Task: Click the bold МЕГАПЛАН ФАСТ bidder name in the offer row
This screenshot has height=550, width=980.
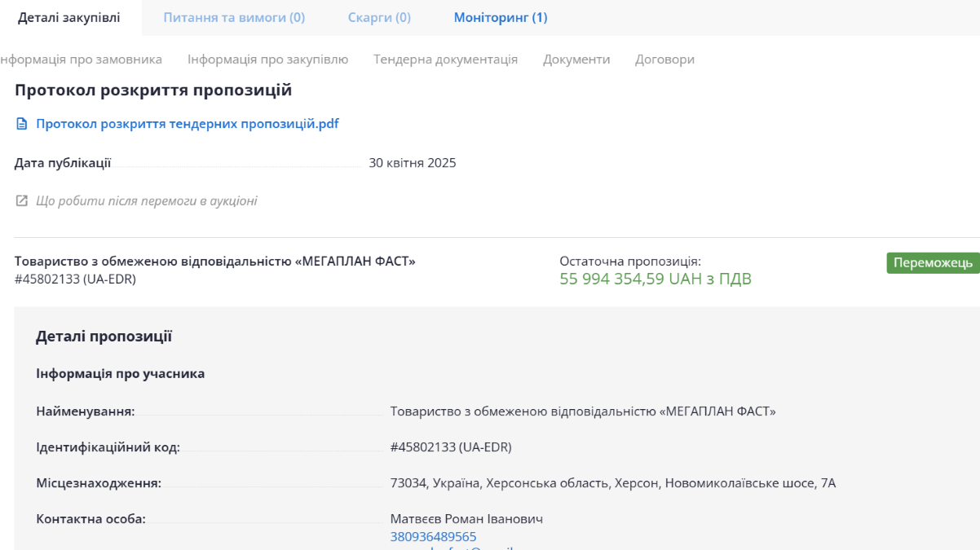Action: pyautogui.click(x=215, y=262)
